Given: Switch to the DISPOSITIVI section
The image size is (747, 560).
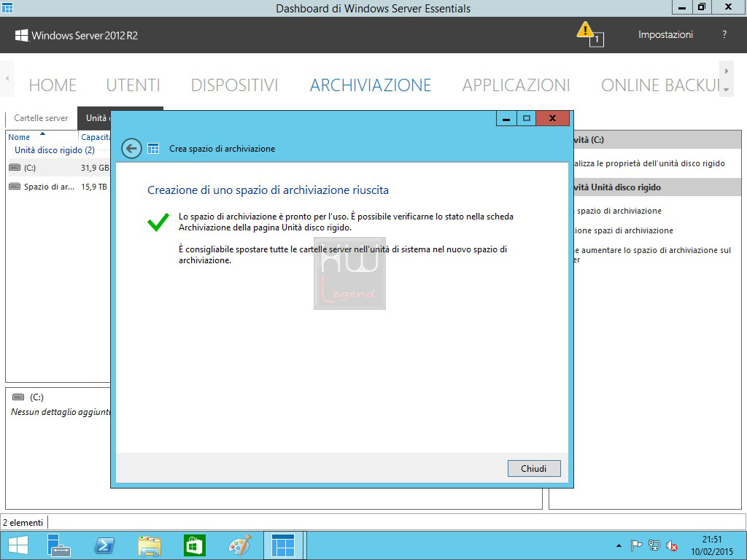Looking at the screenshot, I should 234,85.
